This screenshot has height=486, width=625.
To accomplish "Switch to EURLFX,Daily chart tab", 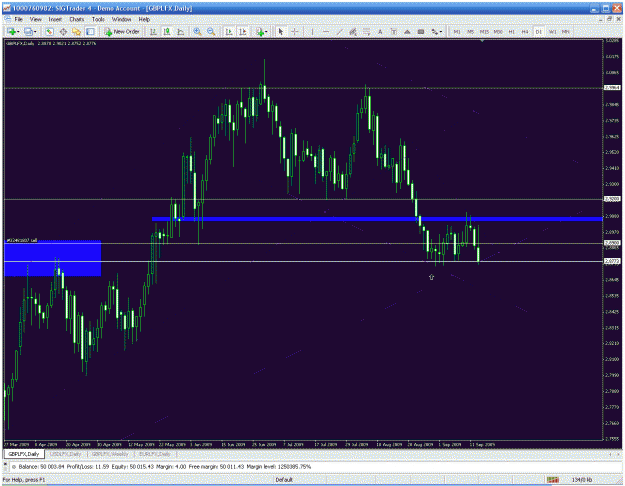I will point(155,454).
